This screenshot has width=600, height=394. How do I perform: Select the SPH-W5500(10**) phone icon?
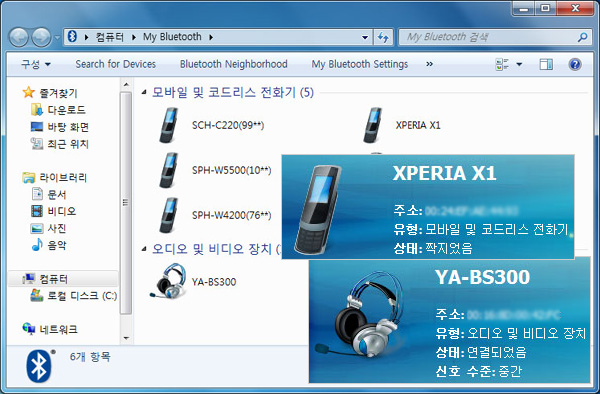[x=169, y=170]
